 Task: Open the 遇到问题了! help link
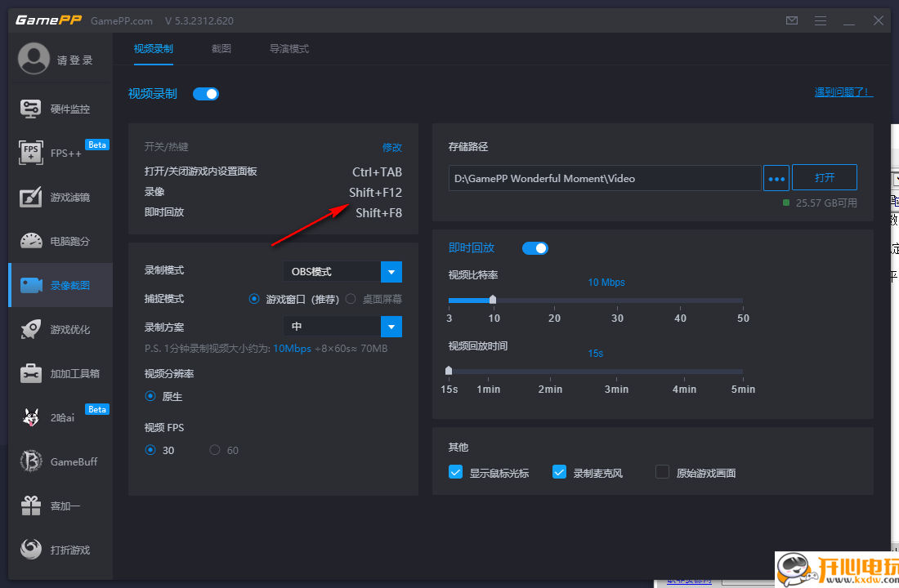click(843, 91)
